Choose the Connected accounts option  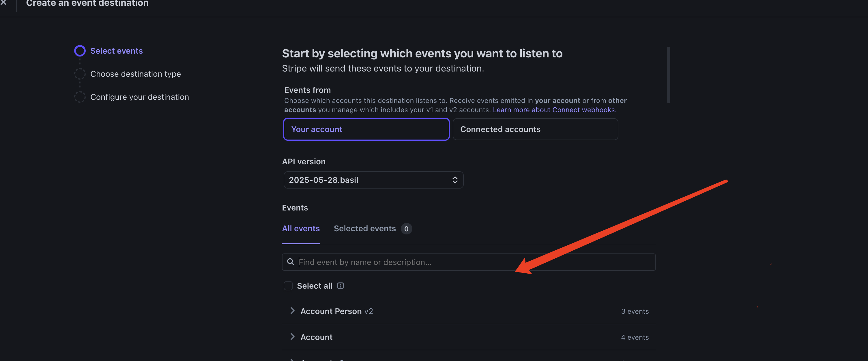pyautogui.click(x=535, y=129)
